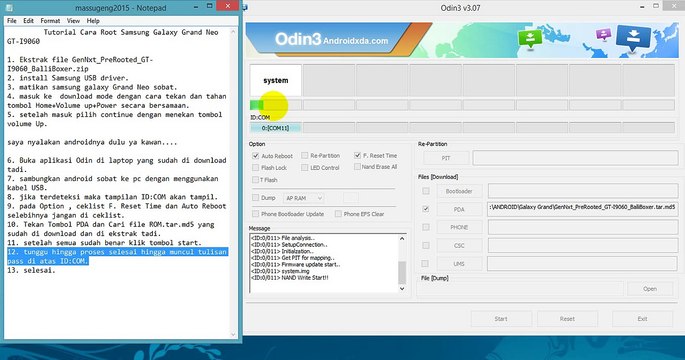
Task: Open the View menu in Notepad
Action: click(73, 21)
